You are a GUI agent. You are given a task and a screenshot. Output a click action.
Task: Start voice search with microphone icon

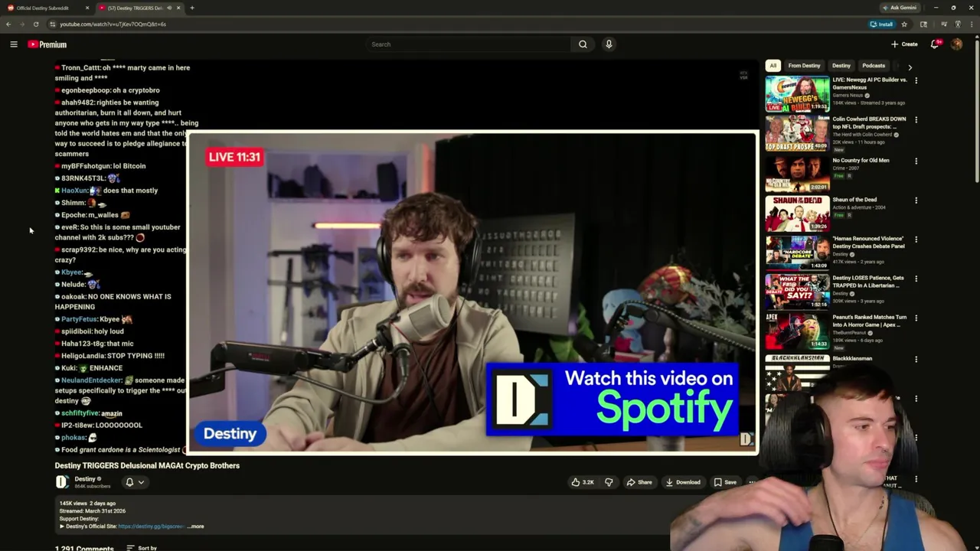[609, 44]
